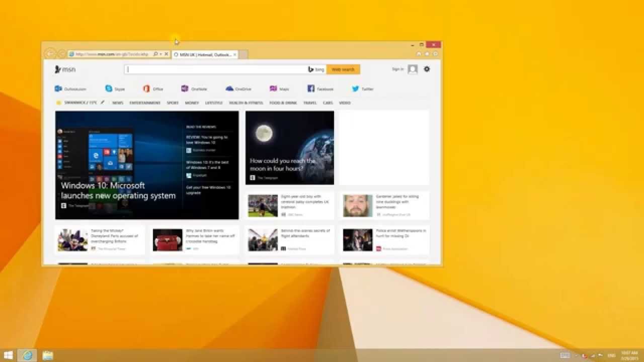Viewport: 644px width, 362px height.
Task: Open File Explorer from taskbar
Action: point(48,355)
